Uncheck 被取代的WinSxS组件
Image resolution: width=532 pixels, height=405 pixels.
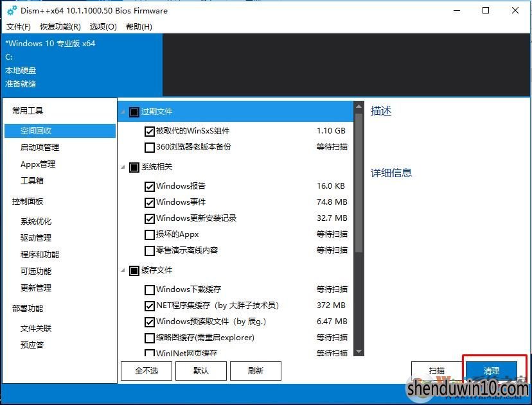(149, 131)
